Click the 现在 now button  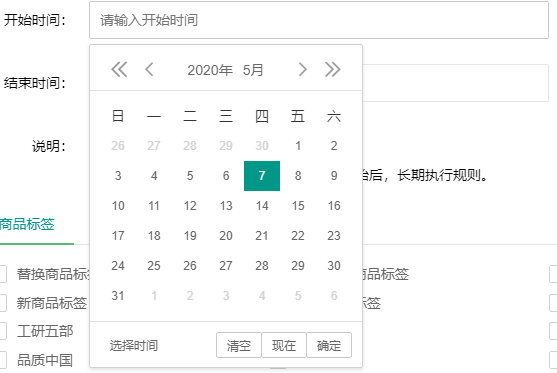[x=284, y=345]
